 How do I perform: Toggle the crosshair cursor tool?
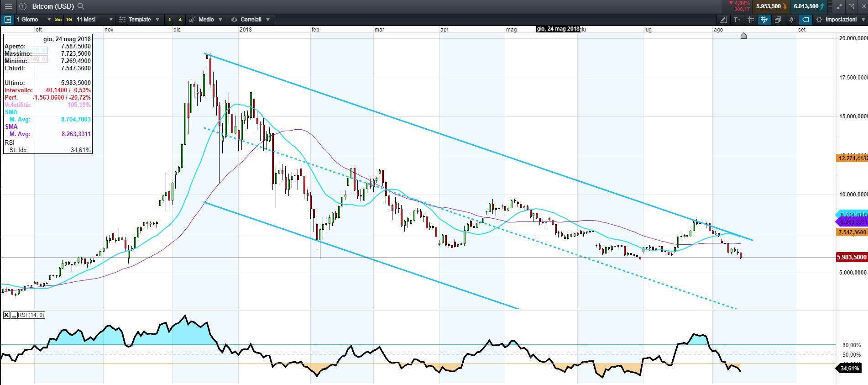pos(792,20)
